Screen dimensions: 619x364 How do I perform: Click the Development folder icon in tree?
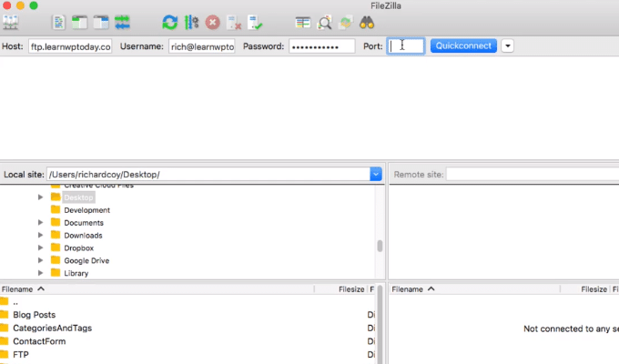coord(56,209)
